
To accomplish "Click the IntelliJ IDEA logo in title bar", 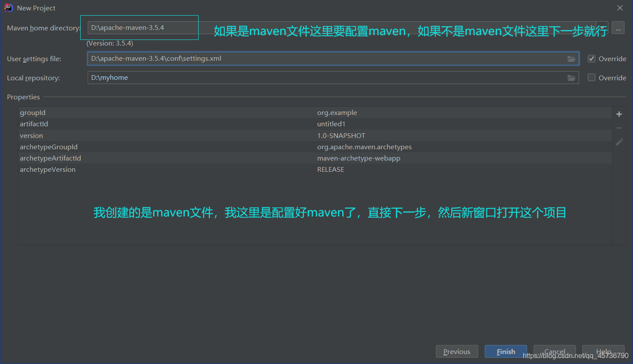I will (x=8, y=8).
